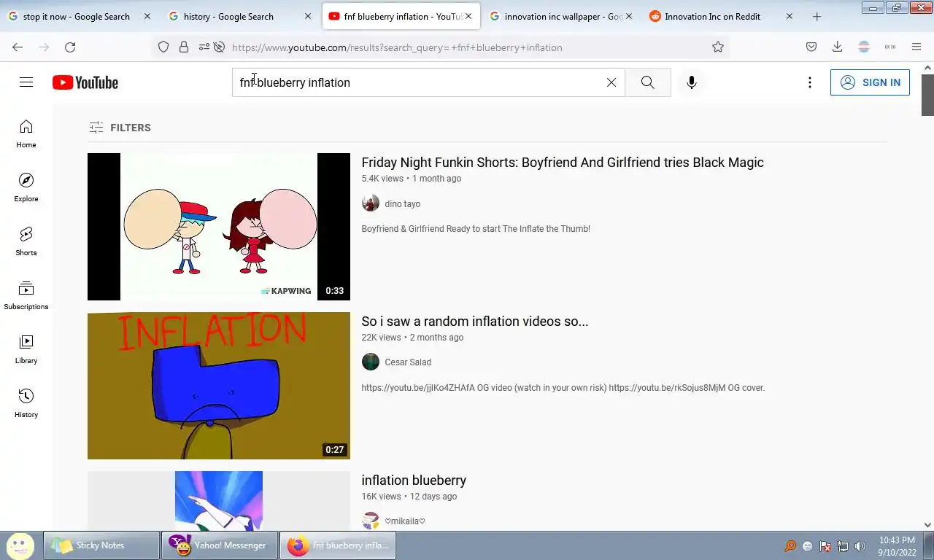The image size is (934, 560).
Task: Click the blocked autoplay icon in address bar
Action: click(x=219, y=47)
